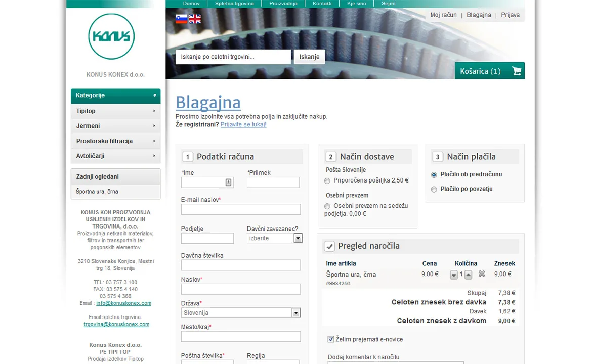Focus the store search input field
592x364 pixels.
233,57
